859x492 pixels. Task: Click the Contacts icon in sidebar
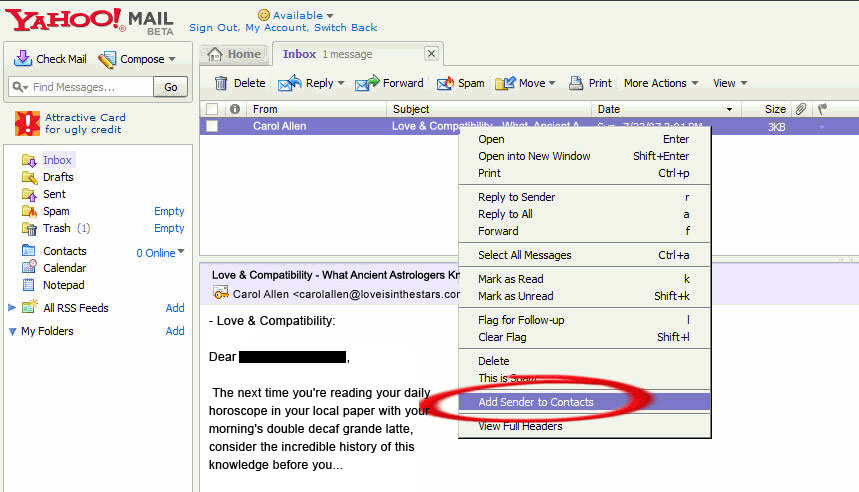[28, 250]
